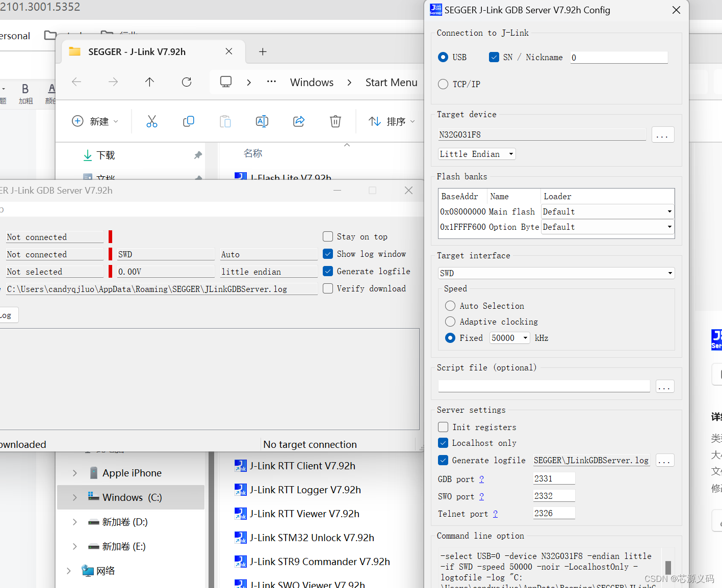This screenshot has width=722, height=588.
Task: Select the Fixed speed radio button
Action: (450, 338)
